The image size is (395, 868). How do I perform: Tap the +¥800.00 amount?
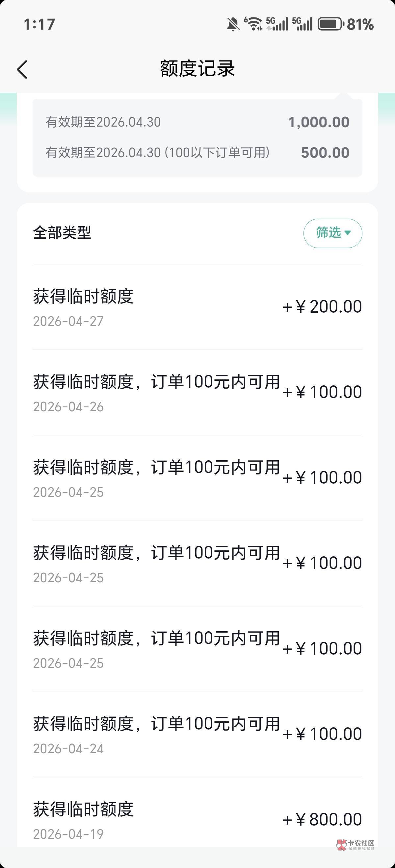(323, 819)
